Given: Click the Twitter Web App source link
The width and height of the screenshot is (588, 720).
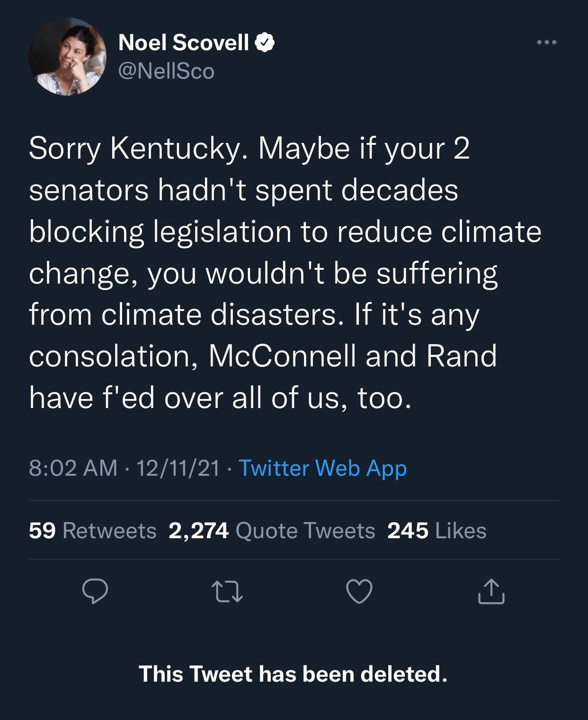Looking at the screenshot, I should click(322, 468).
